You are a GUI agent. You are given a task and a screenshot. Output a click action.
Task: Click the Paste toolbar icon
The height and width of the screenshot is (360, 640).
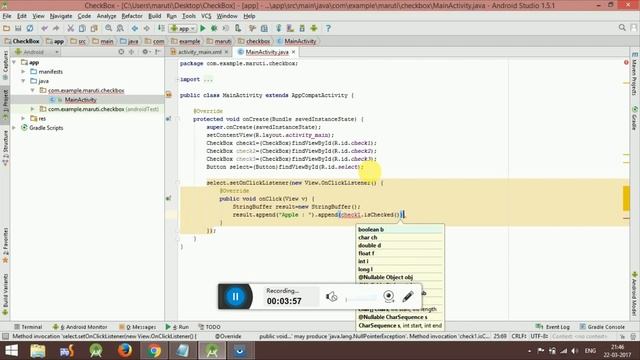pos(94,28)
